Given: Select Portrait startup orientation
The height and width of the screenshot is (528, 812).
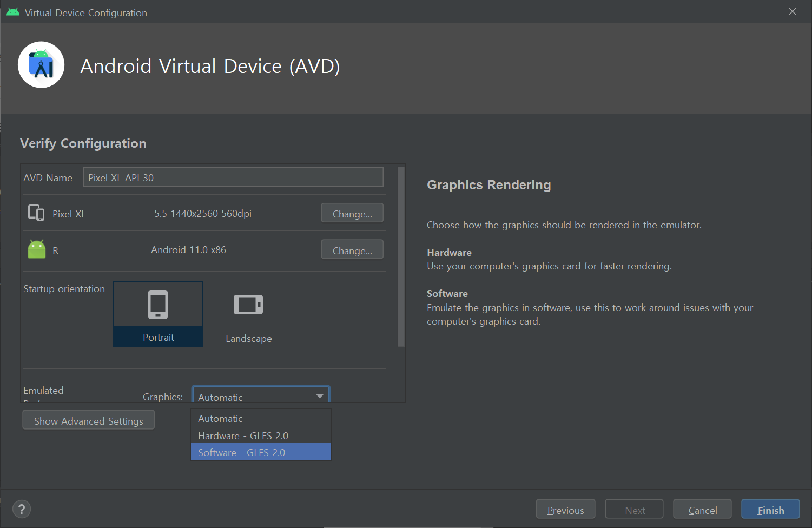Looking at the screenshot, I should click(x=159, y=314).
